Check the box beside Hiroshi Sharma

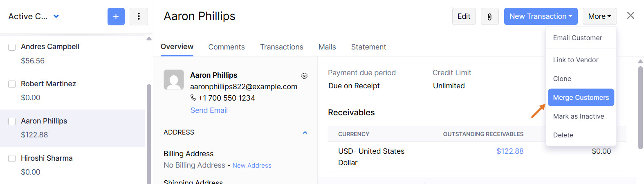click(12, 158)
